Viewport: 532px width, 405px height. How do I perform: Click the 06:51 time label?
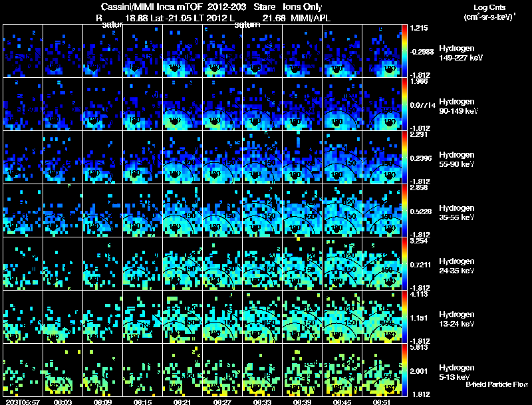pyautogui.click(x=382, y=402)
